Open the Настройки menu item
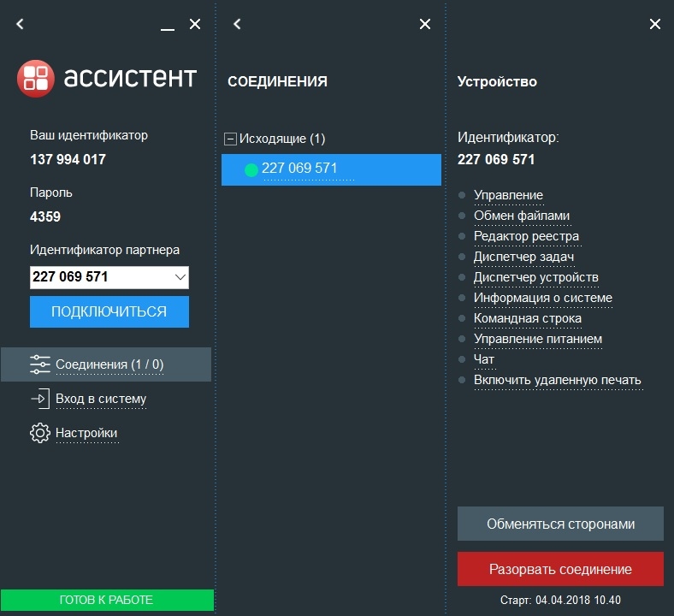 pos(86,432)
